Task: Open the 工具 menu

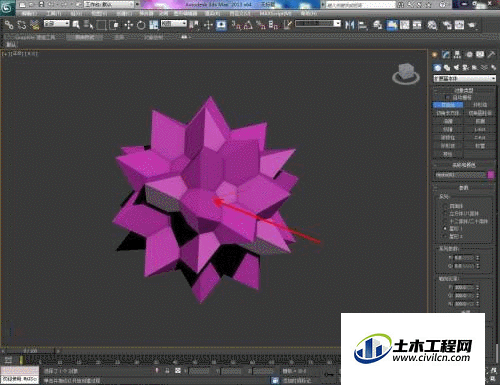Action: (54, 14)
